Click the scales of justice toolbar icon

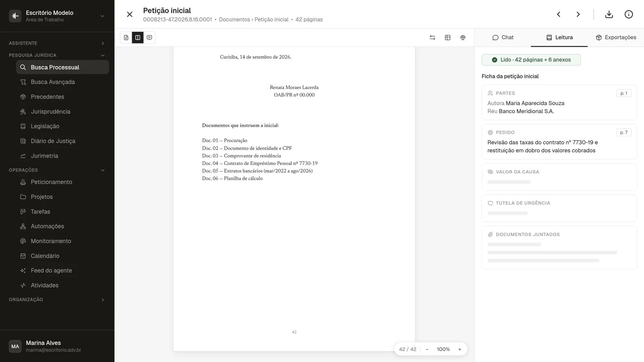point(463,37)
